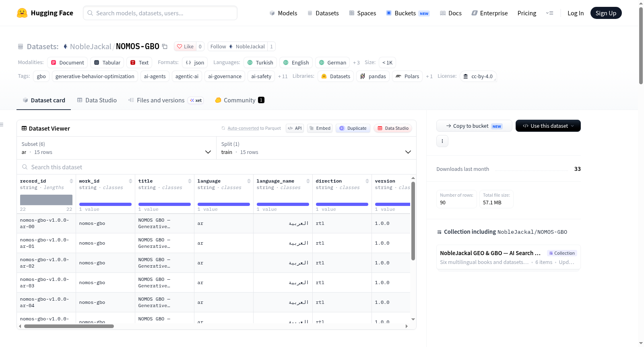Open the Files and versions tab
This screenshot has width=644, height=347.
166,100
